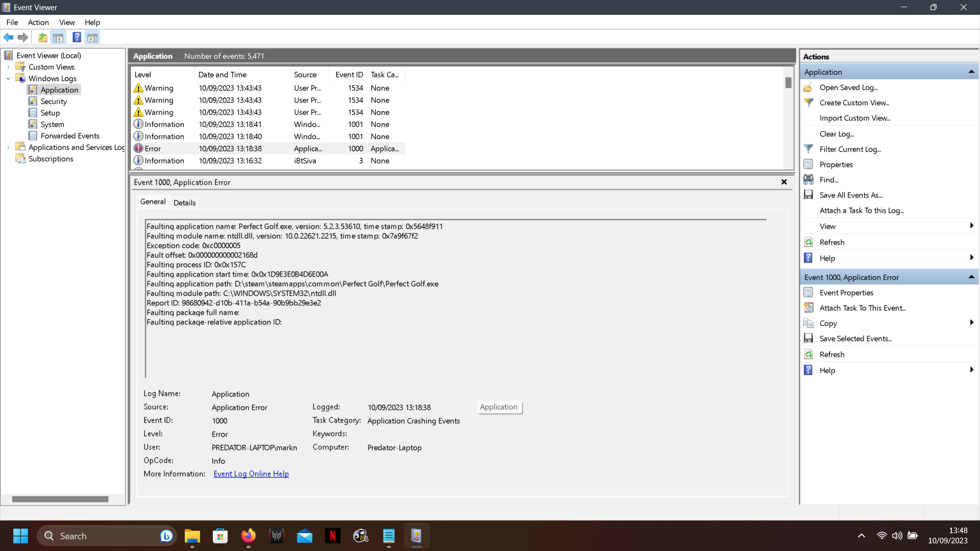Open the Action menu

(38, 22)
